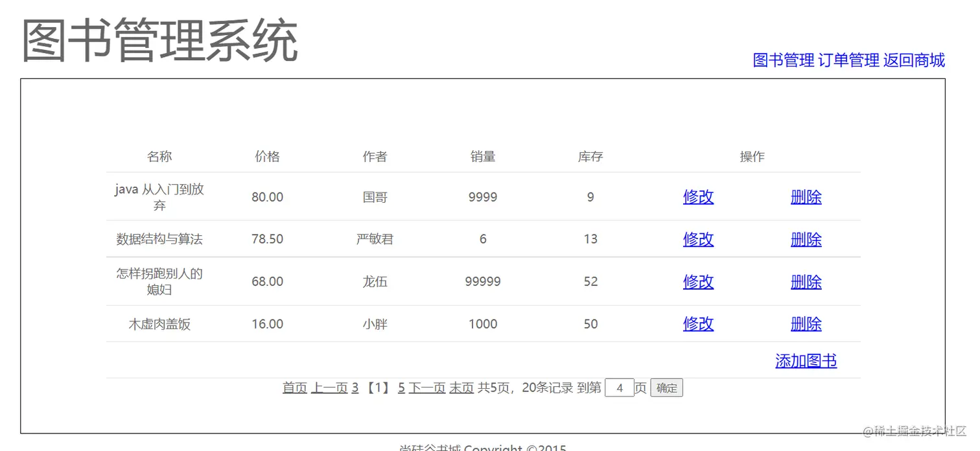Viewport: 980px width, 451px height.
Task: Go to 首页 in pagination
Action: (295, 387)
